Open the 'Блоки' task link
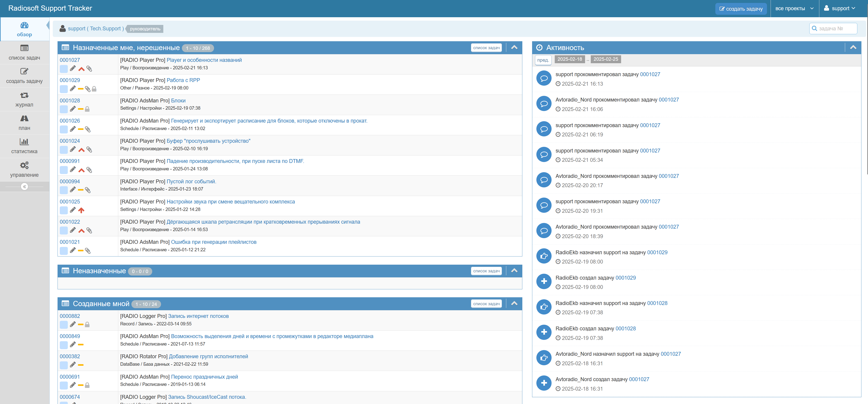 coord(178,100)
